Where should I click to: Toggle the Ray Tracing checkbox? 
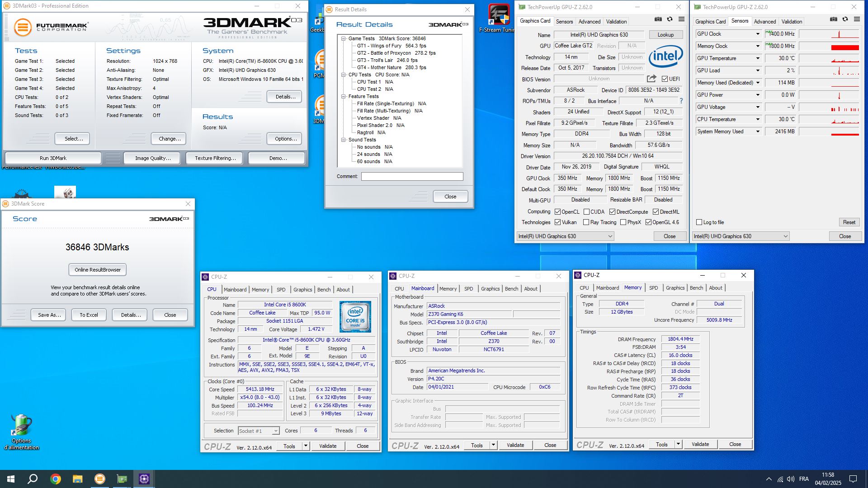[x=586, y=222]
